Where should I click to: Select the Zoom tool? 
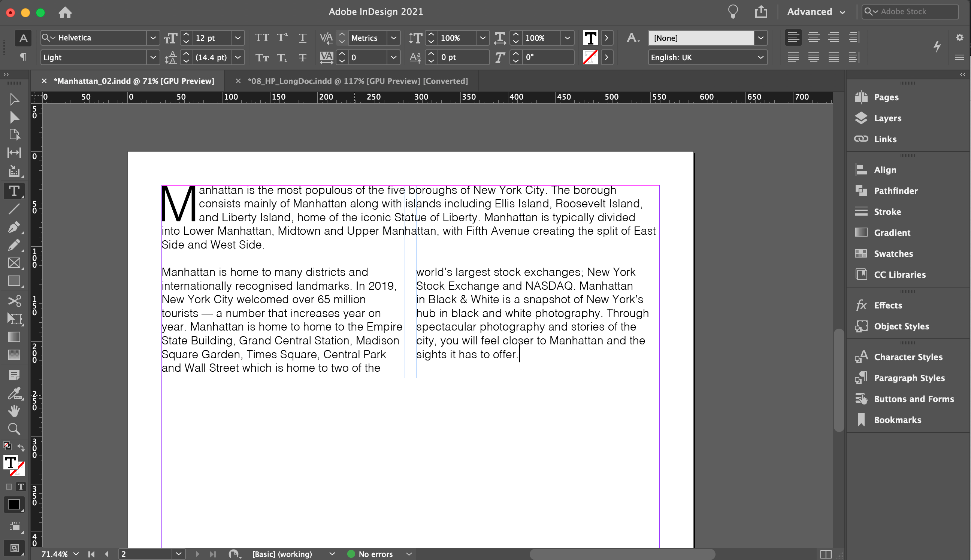(x=14, y=429)
